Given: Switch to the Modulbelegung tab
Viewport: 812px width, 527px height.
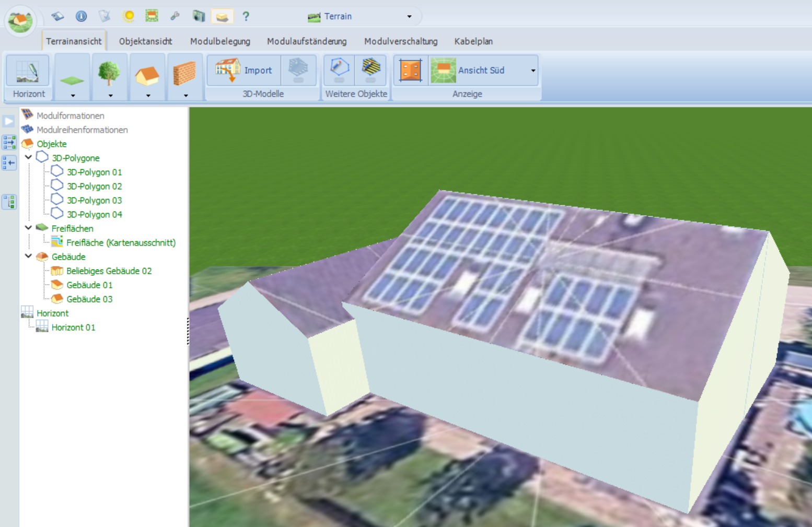Looking at the screenshot, I should [220, 41].
